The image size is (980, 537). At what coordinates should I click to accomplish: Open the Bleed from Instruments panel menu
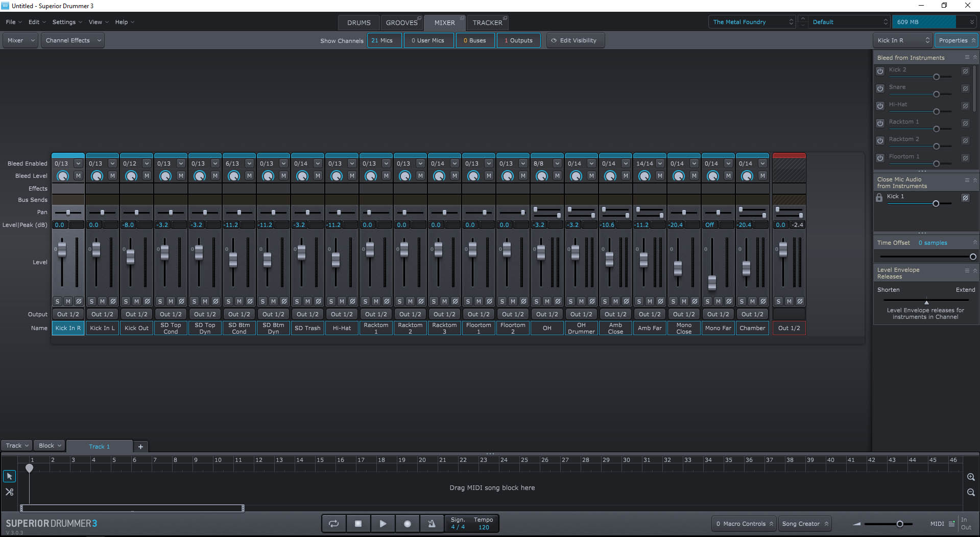(967, 57)
